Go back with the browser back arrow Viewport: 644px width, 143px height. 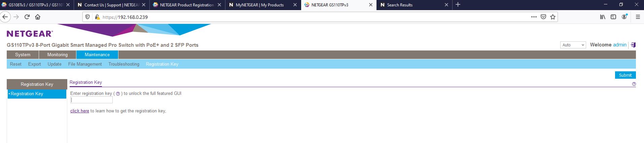click(x=5, y=17)
